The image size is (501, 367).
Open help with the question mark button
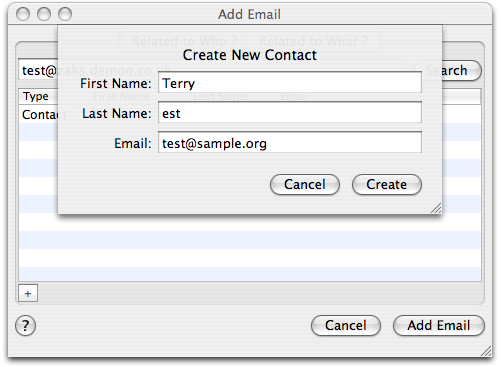[25, 325]
